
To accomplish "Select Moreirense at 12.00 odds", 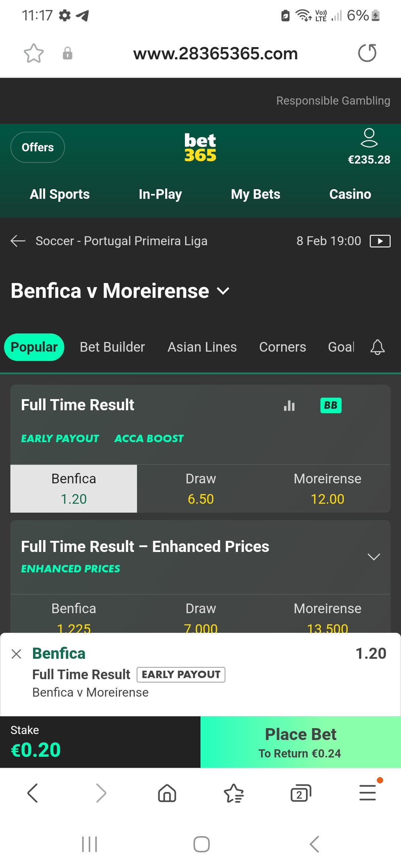I will pyautogui.click(x=327, y=489).
